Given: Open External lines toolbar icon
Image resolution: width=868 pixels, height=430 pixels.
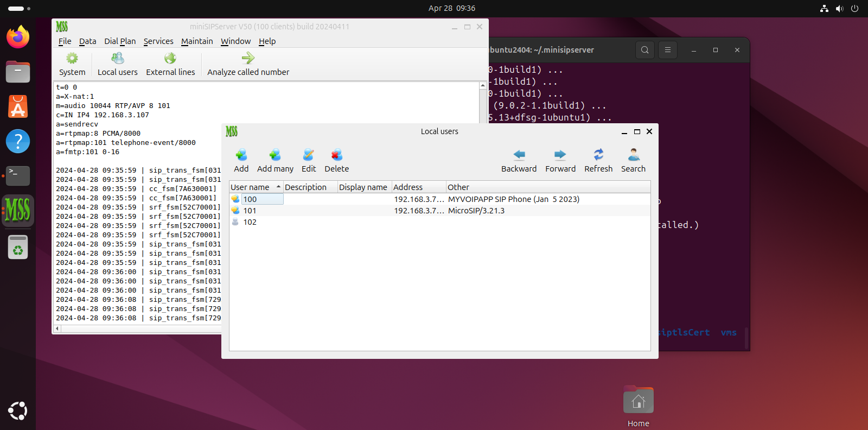Looking at the screenshot, I should pyautogui.click(x=170, y=64).
